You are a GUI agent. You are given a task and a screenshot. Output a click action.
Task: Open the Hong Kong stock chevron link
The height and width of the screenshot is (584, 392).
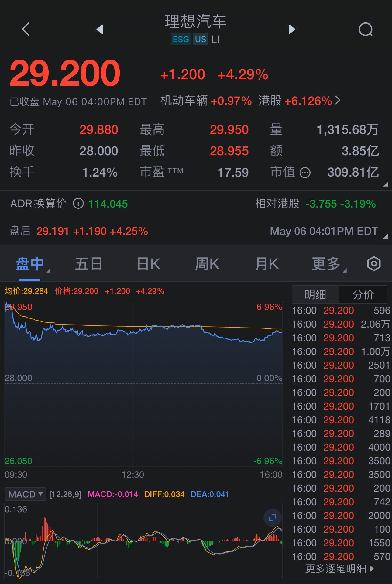338,100
